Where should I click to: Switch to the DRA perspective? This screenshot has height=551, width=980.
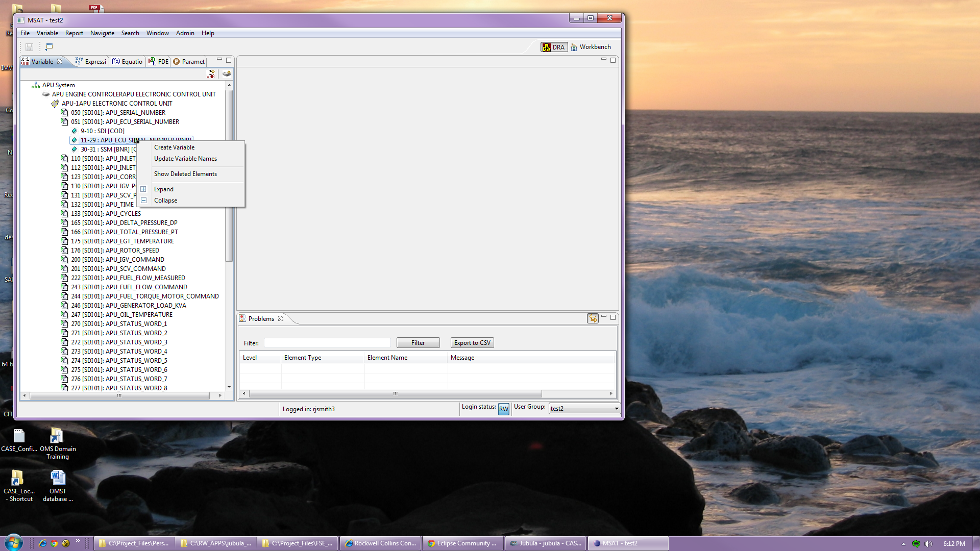(x=554, y=47)
